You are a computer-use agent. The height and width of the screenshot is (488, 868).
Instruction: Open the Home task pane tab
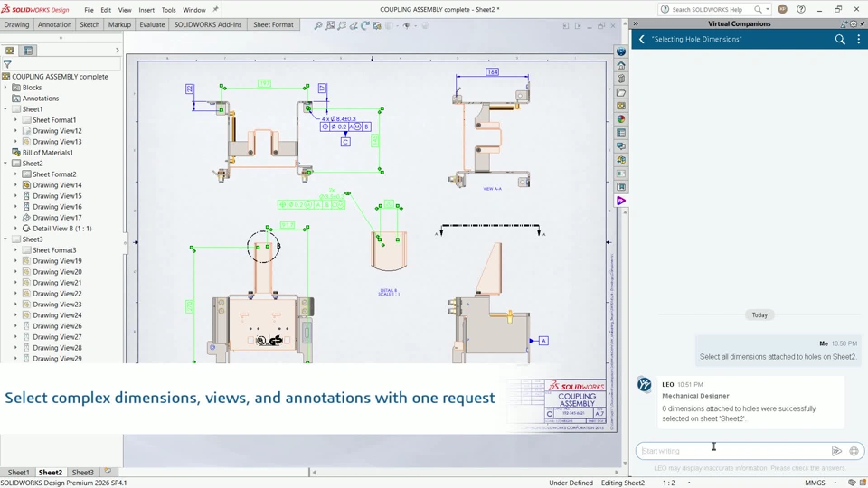click(x=621, y=65)
